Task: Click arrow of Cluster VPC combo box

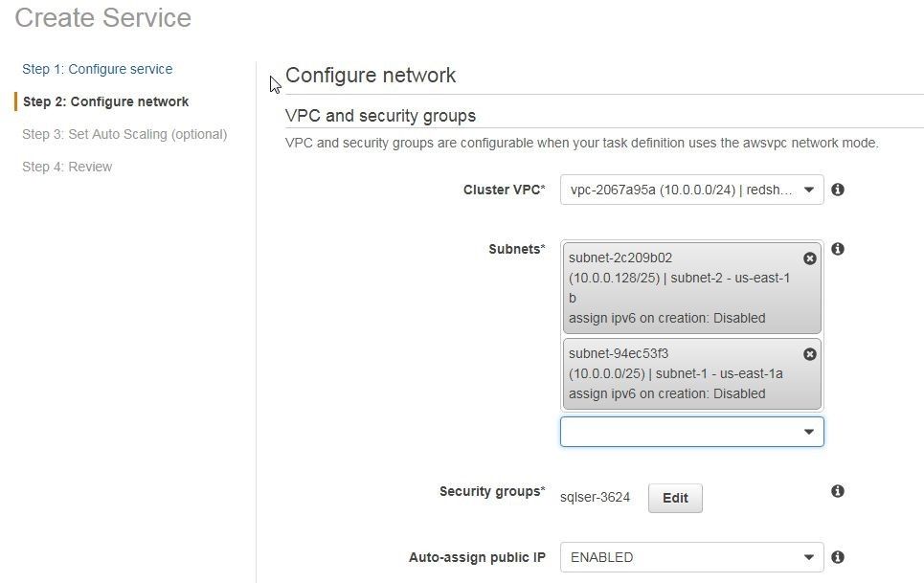Action: [809, 190]
